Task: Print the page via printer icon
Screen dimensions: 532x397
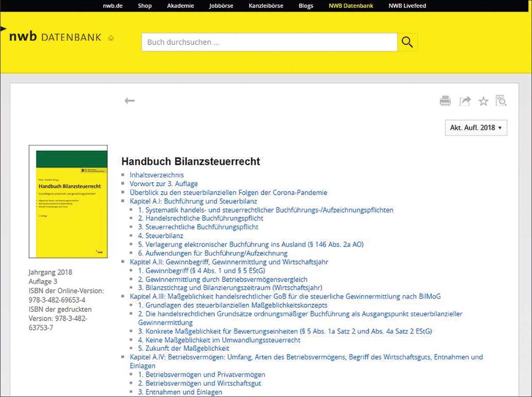Action: coord(445,101)
